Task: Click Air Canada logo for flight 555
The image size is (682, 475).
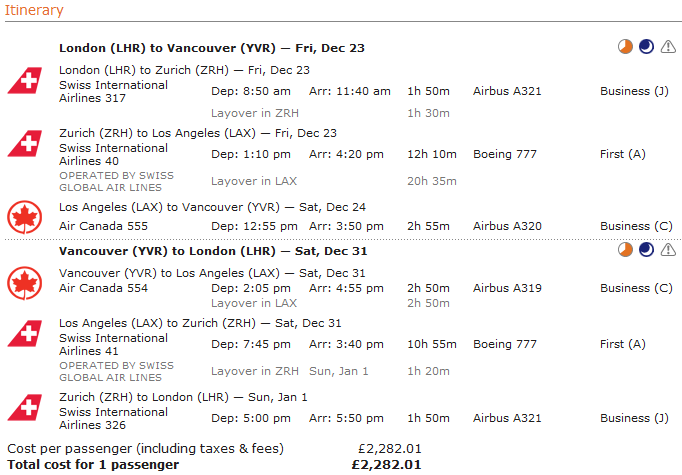Action: (23, 216)
